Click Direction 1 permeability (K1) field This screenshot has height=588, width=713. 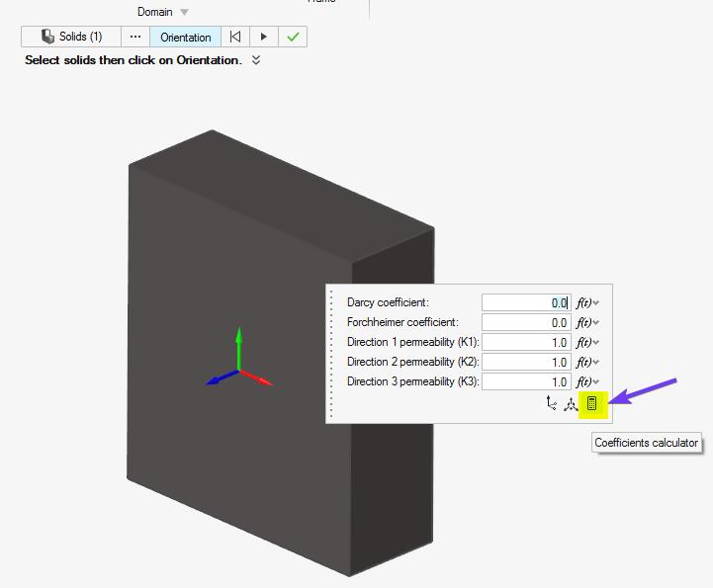(526, 342)
